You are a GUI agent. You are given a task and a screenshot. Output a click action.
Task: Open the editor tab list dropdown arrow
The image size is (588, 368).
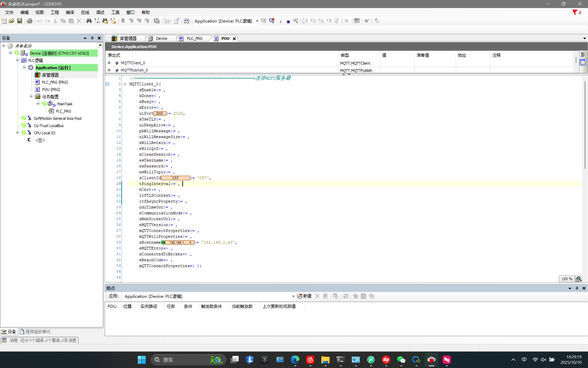click(x=584, y=38)
